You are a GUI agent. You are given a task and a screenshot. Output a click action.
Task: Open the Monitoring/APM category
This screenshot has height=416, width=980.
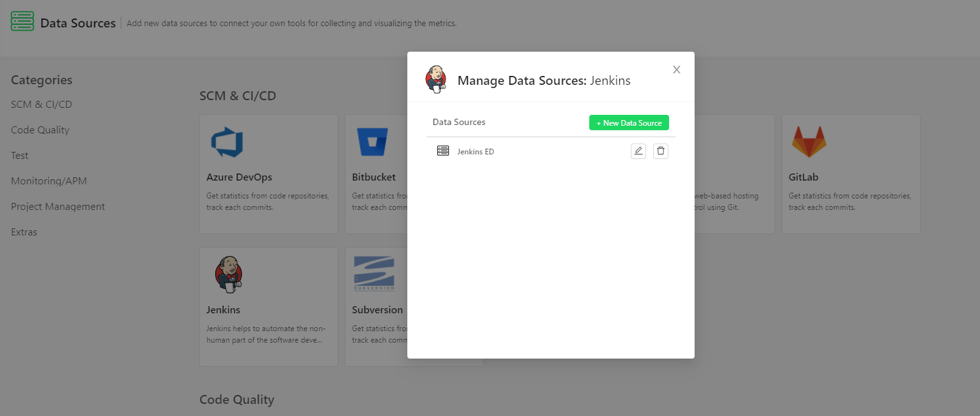pyautogui.click(x=49, y=181)
